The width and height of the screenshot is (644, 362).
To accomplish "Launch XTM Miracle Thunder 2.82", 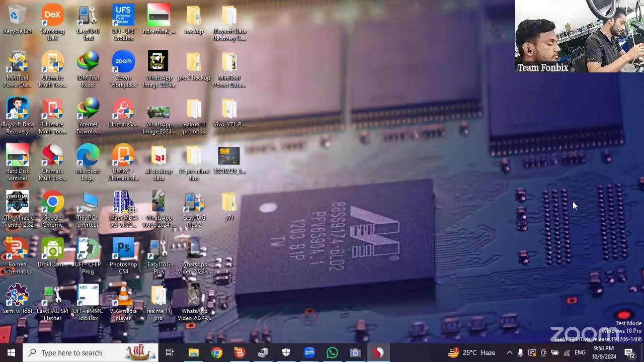I will (17, 210).
